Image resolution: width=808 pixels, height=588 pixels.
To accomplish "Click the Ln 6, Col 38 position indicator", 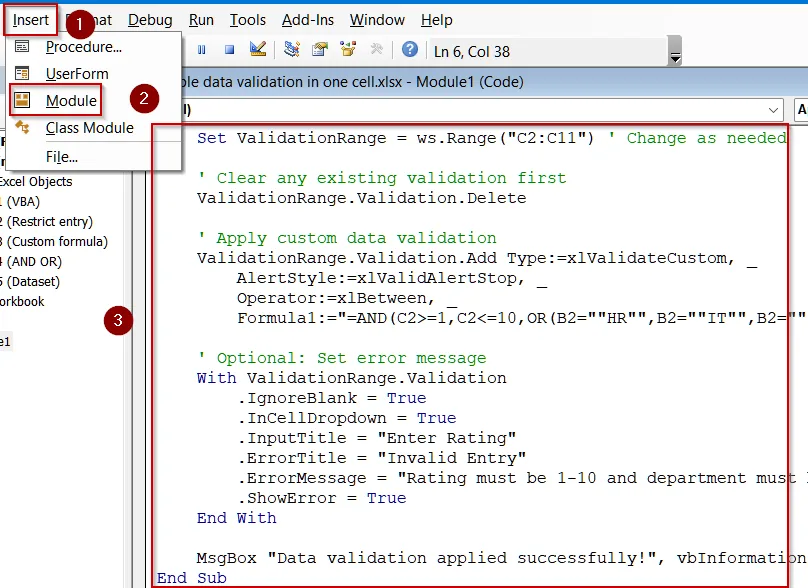I will 472,52.
